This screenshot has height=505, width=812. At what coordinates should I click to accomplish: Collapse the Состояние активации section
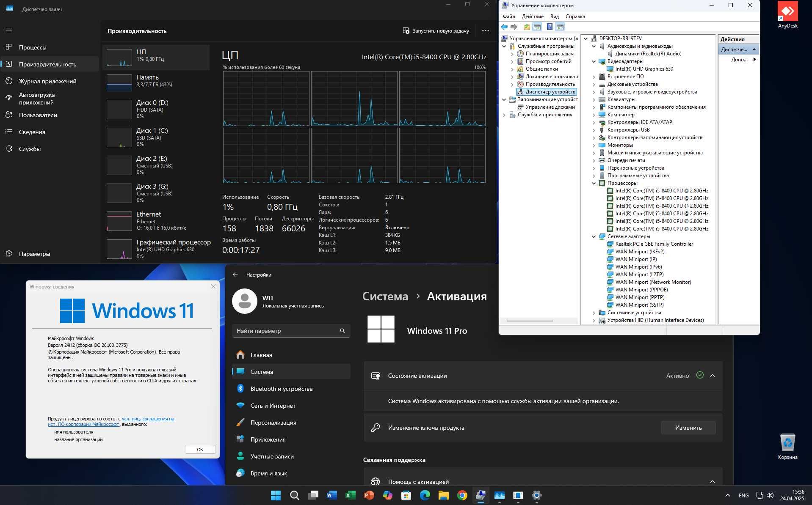713,376
